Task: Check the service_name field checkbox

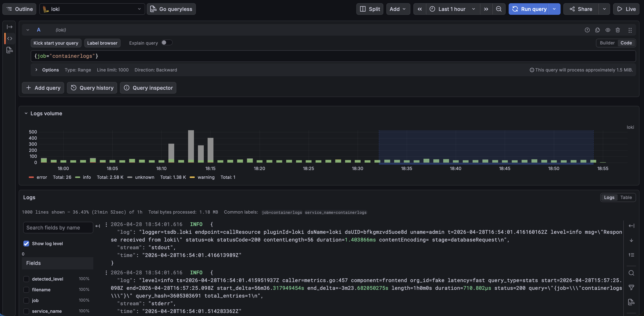Action: point(26,311)
